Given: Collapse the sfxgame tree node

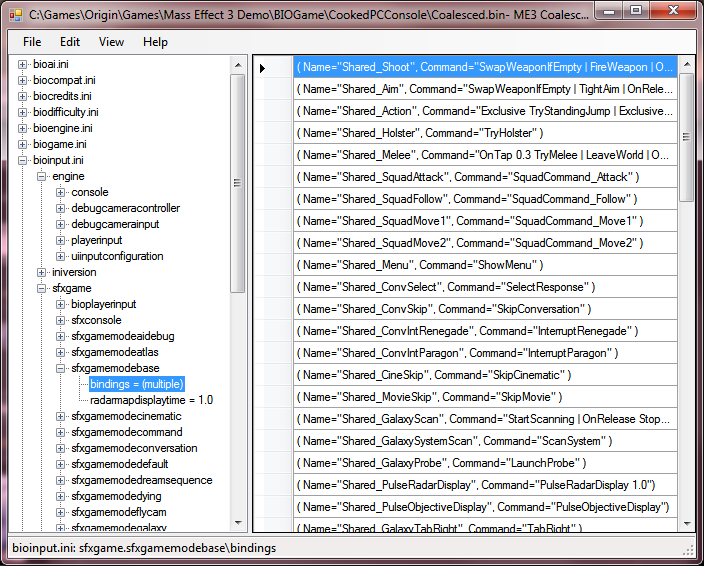Looking at the screenshot, I should (x=42, y=288).
